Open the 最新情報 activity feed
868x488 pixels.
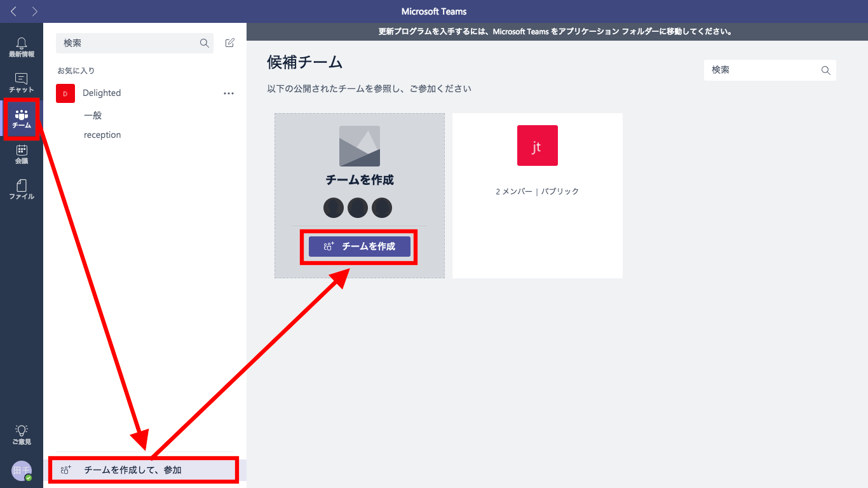click(x=22, y=47)
